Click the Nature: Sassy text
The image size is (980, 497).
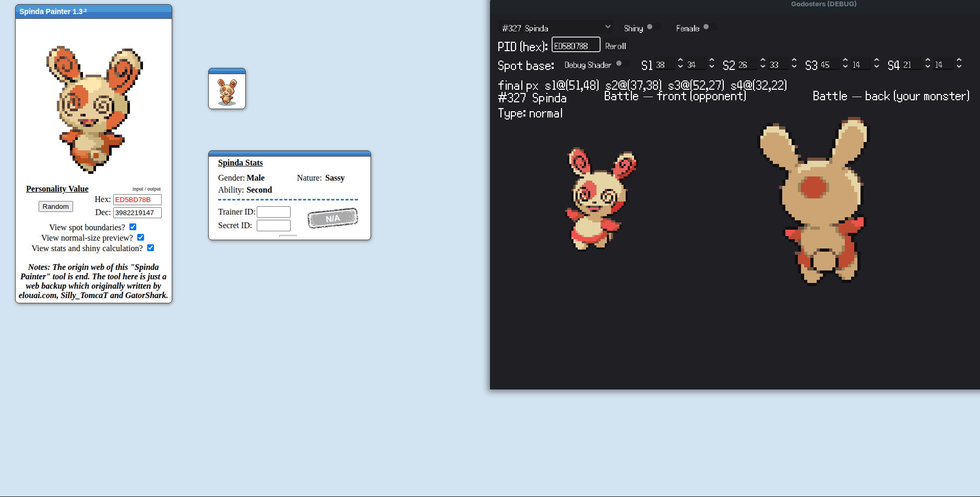321,178
